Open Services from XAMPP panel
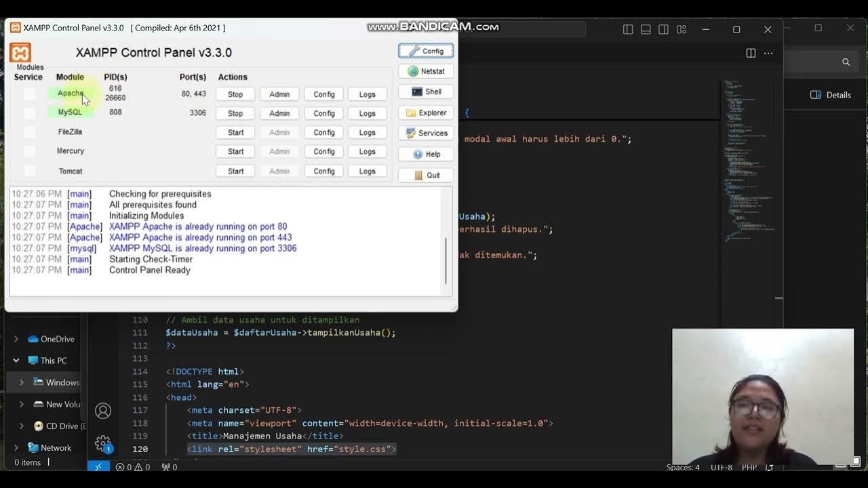Viewport: 868px width, 488px height. 426,133
